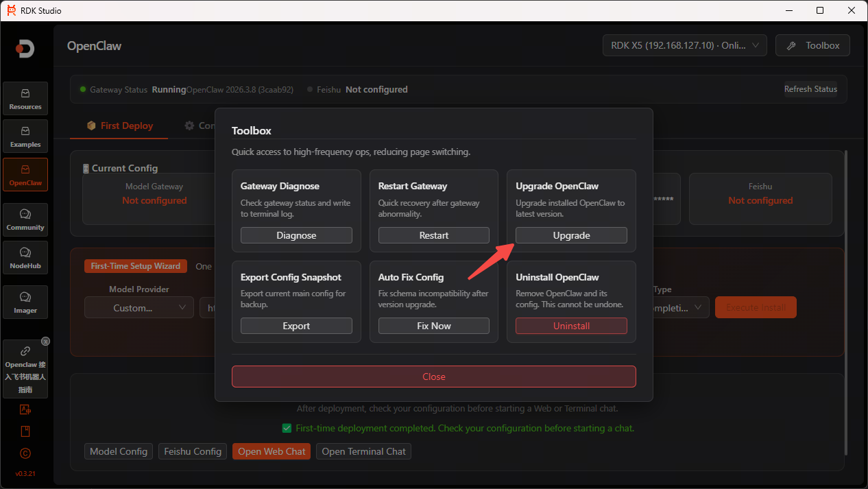Click the First-Time Setup Wizard badge
This screenshot has height=489, width=868.
click(x=136, y=266)
